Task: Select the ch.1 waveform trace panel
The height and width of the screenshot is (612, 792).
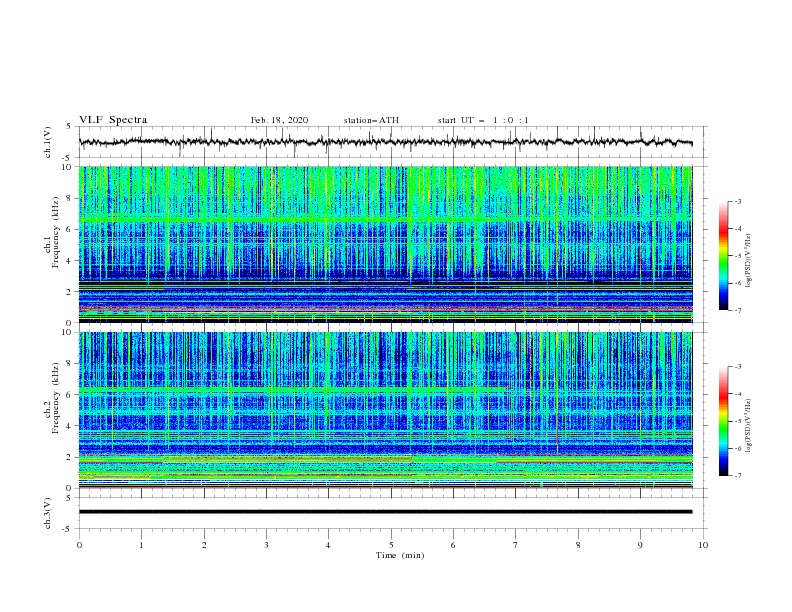Action: pyautogui.click(x=392, y=142)
